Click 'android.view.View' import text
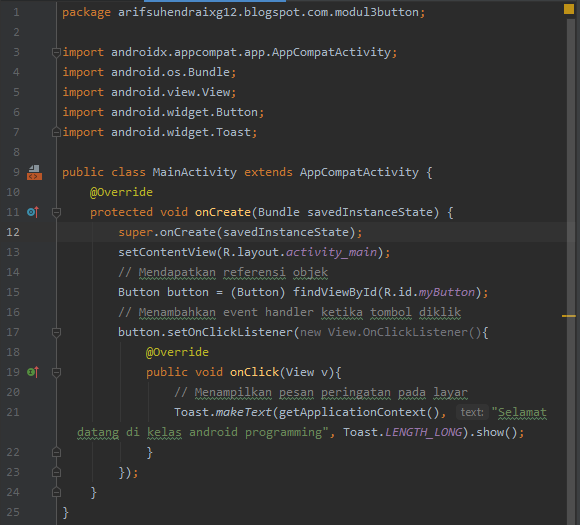The height and width of the screenshot is (525, 580). click(x=170, y=92)
